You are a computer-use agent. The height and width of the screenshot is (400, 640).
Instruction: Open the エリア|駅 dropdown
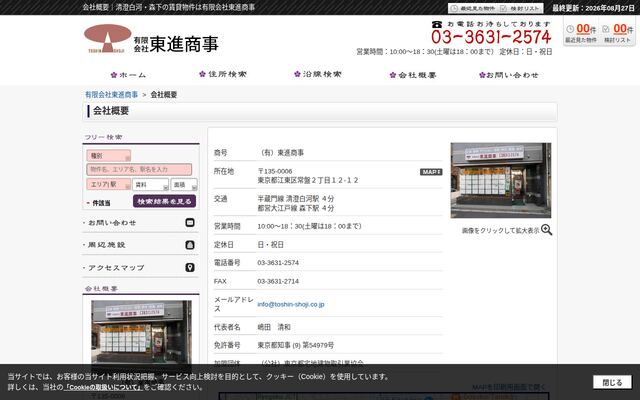click(108, 184)
